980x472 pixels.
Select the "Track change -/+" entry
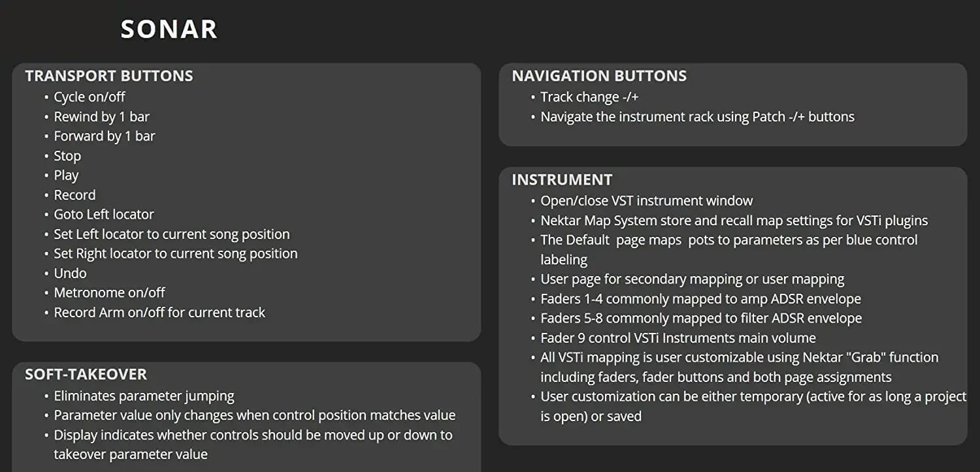(x=589, y=97)
